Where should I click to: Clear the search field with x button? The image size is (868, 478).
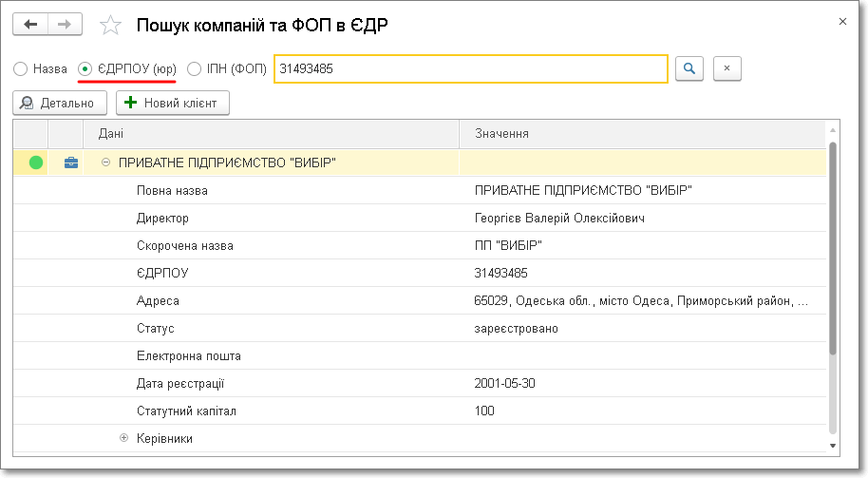pyautogui.click(x=726, y=68)
